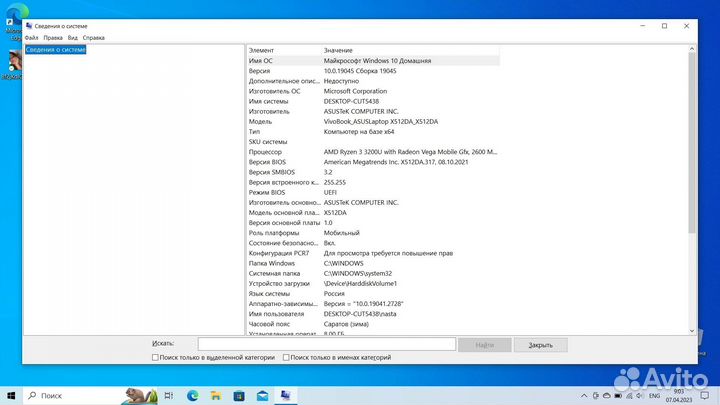Image resolution: width=720 pixels, height=405 pixels.
Task: Open the Mail app on the taskbar
Action: 261,395
